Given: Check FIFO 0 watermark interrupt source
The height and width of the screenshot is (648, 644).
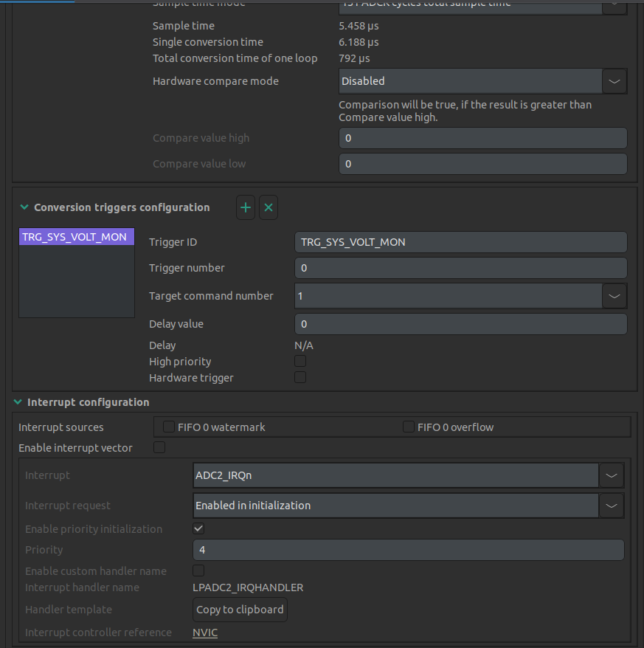Looking at the screenshot, I should pos(169,427).
